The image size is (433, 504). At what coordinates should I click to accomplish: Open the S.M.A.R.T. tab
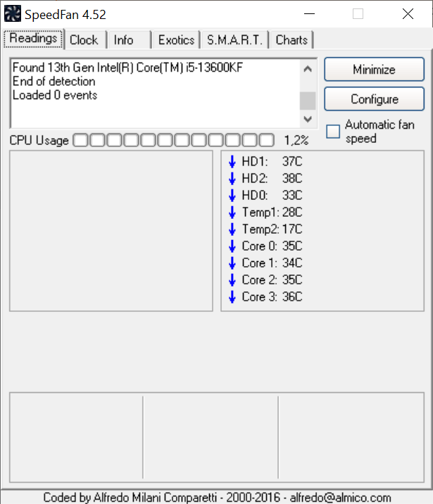point(234,40)
